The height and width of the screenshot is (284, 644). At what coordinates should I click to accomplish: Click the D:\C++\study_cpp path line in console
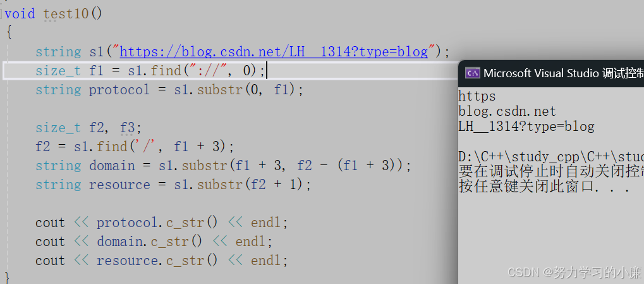tap(551, 157)
